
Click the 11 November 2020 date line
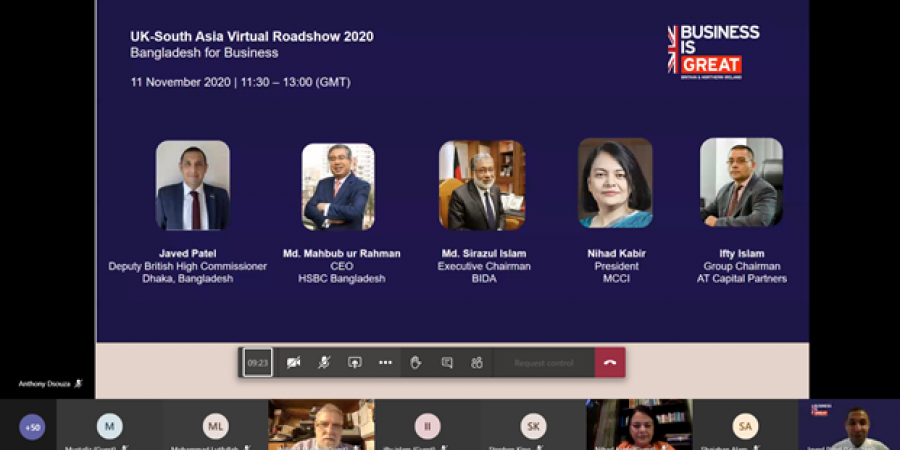[240, 82]
